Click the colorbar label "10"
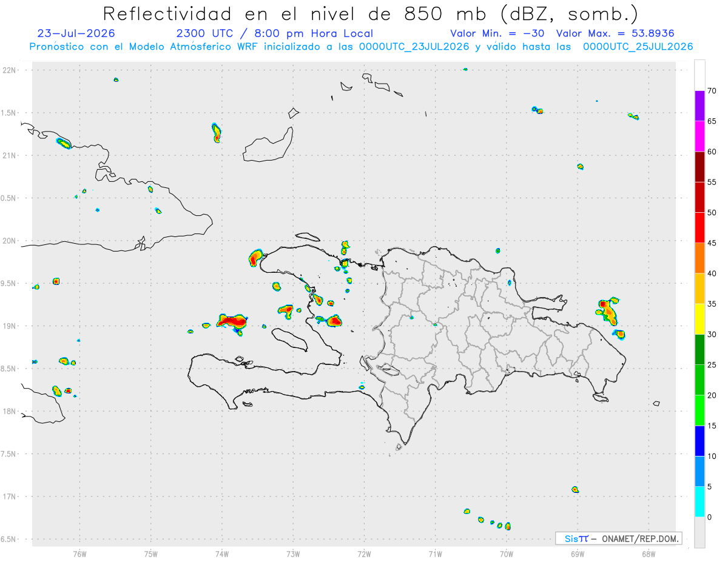This screenshot has height=562, width=728. tap(712, 457)
